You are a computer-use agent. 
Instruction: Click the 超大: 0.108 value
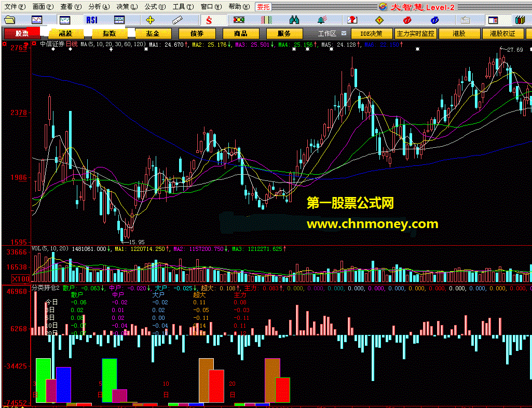coord(220,288)
